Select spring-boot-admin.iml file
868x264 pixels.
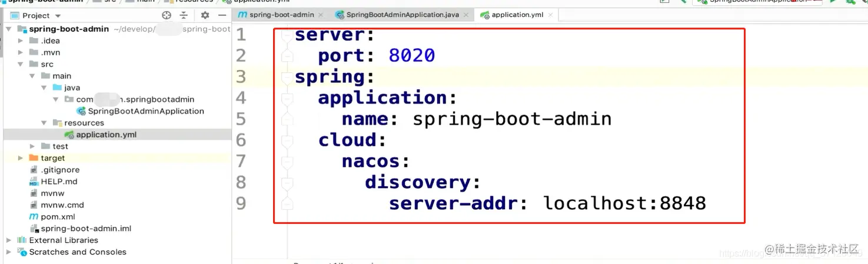tap(86, 229)
